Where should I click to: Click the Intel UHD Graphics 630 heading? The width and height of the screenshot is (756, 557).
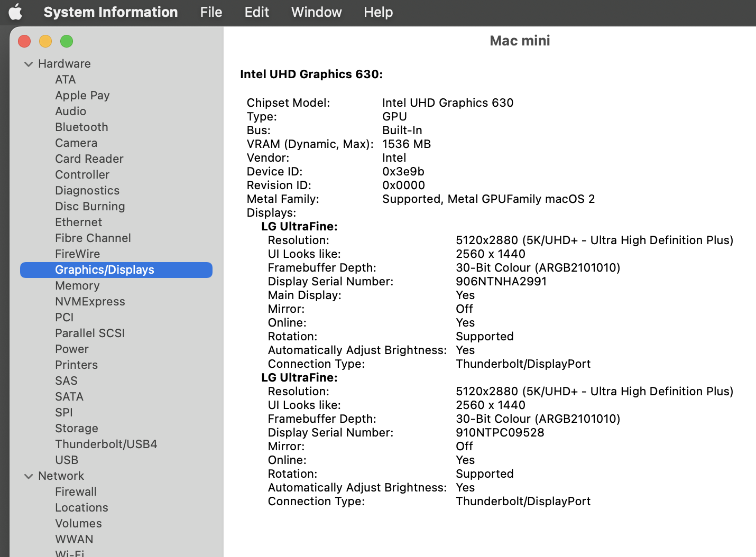pyautogui.click(x=311, y=74)
